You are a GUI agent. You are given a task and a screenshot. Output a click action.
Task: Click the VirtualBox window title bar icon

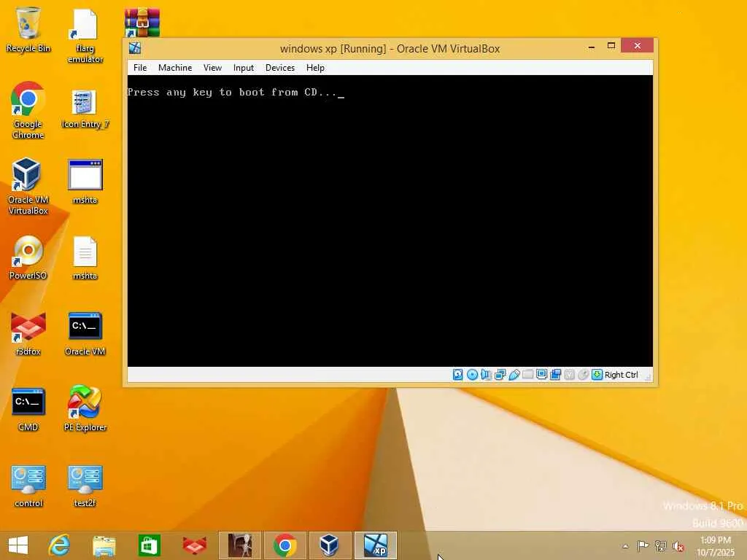[135, 48]
